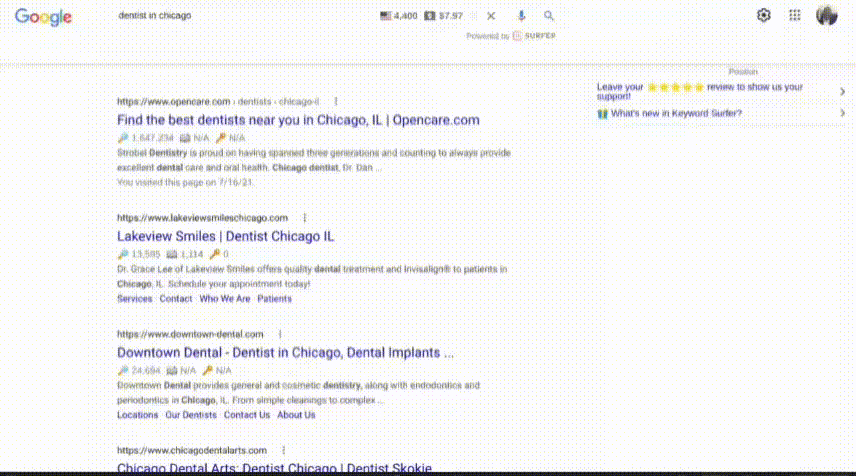The image size is (856, 476).
Task: Click the gift icon beside What's new
Action: click(x=602, y=114)
